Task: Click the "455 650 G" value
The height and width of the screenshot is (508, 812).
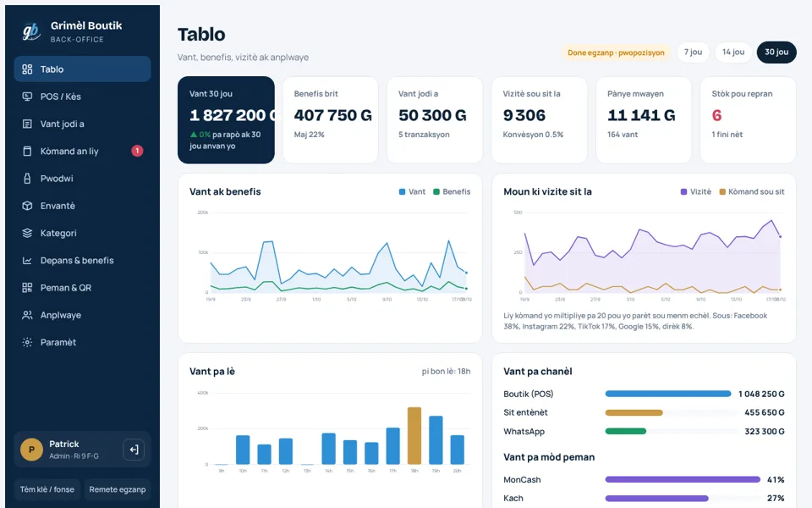Action: pyautogui.click(x=765, y=412)
